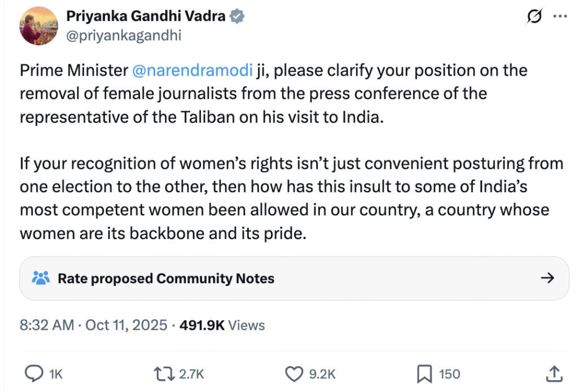Screen dimensions: 578x392
Task: Open the @priyankagandhi handle
Action: tap(124, 36)
